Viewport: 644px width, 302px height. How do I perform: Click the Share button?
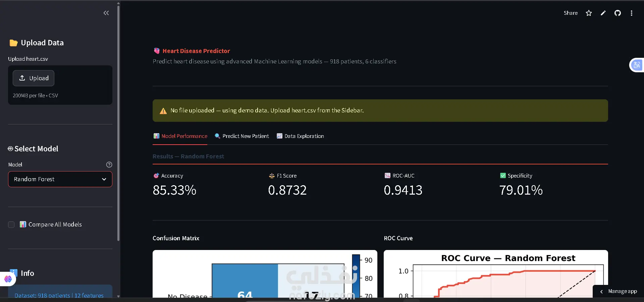[571, 13]
